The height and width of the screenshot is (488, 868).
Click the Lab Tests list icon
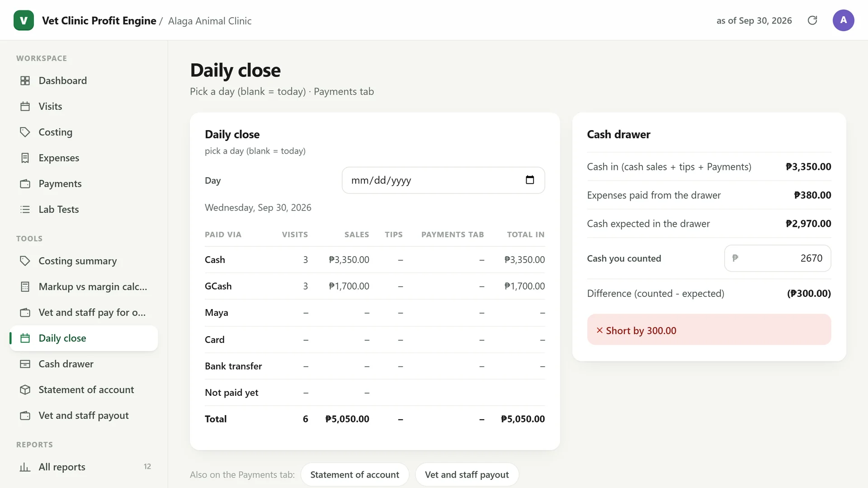pyautogui.click(x=25, y=209)
